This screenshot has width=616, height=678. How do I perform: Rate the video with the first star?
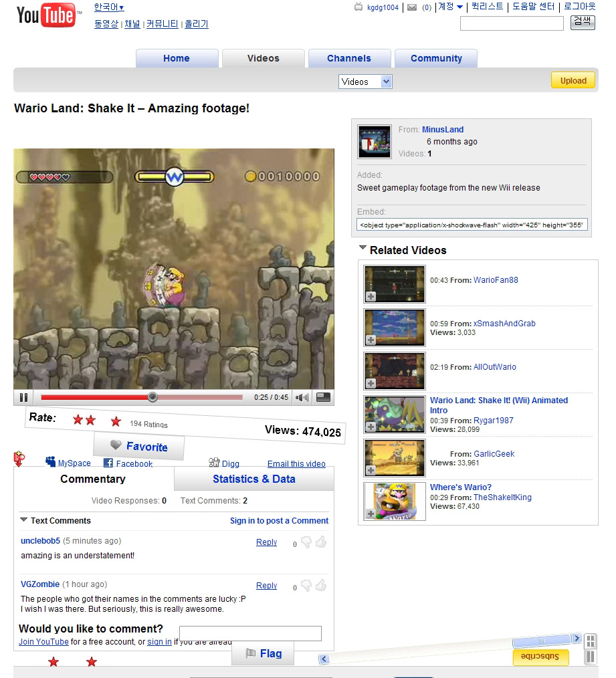pos(78,419)
